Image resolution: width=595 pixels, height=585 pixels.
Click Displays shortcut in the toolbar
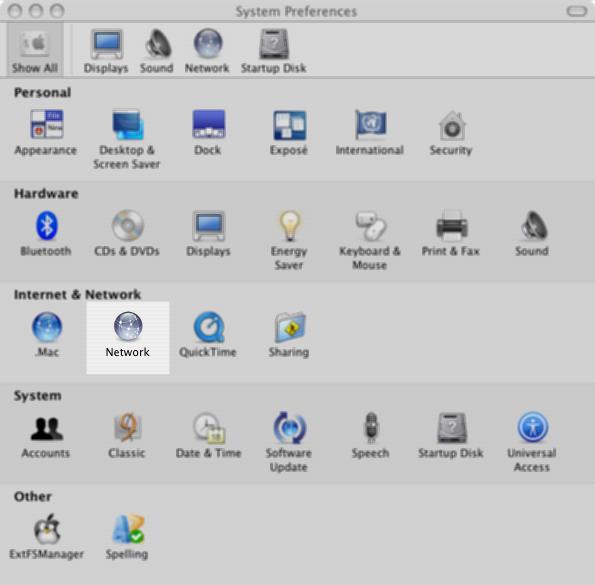(106, 51)
